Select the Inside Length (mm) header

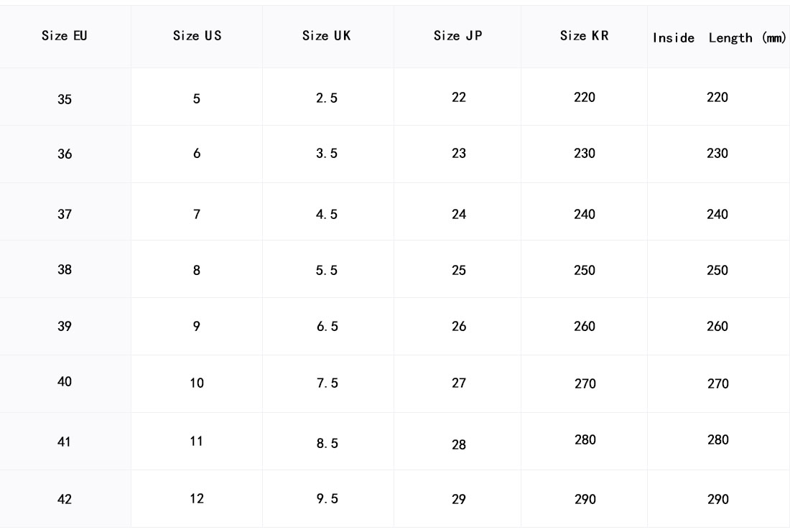717,38
